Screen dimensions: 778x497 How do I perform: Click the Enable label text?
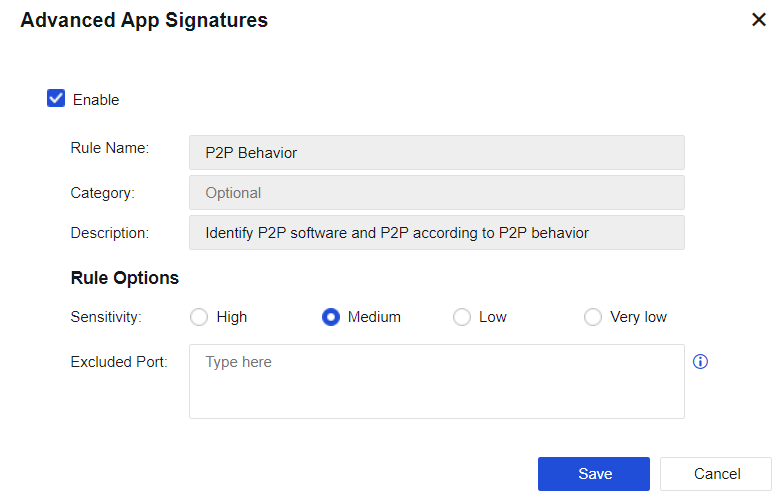pos(96,100)
